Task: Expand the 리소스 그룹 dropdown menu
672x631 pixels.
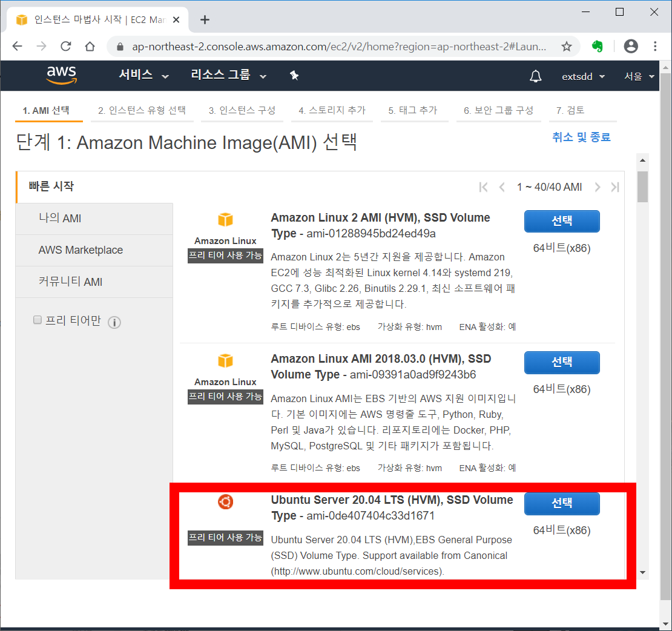Action: click(228, 75)
